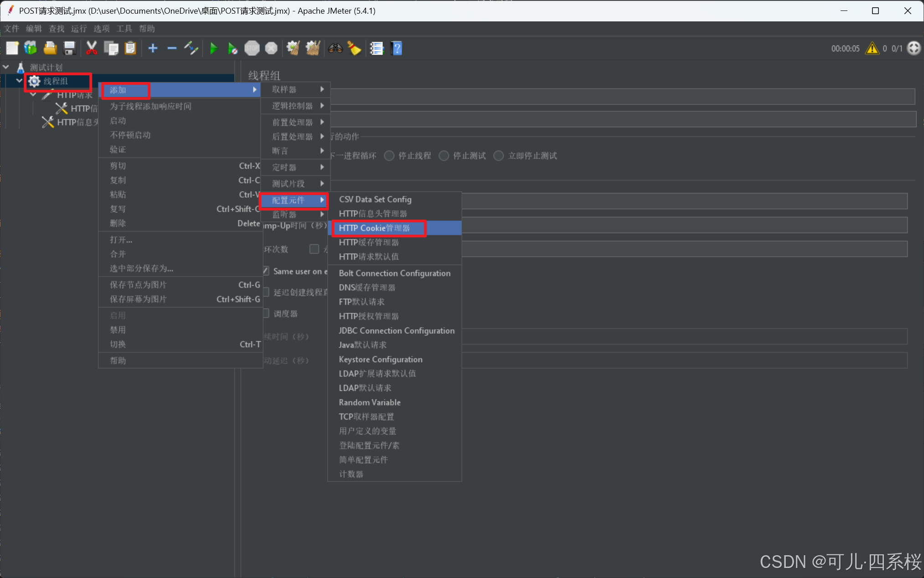Click the green Start run icon
924x578 pixels.
[x=213, y=48]
